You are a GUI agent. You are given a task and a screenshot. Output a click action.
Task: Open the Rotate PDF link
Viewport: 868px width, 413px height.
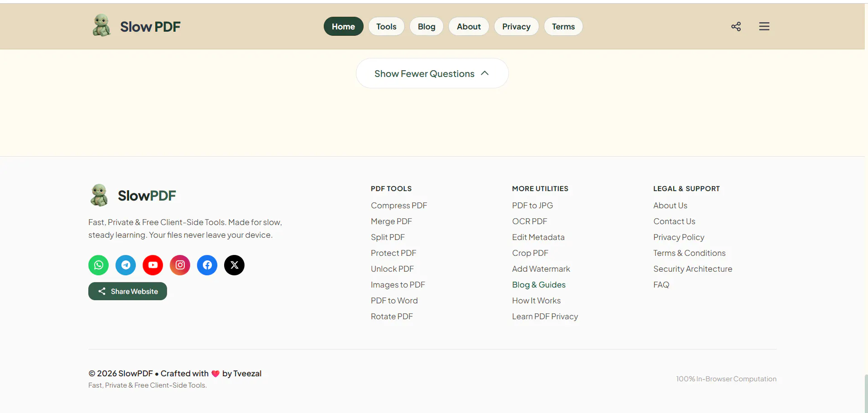pos(392,317)
